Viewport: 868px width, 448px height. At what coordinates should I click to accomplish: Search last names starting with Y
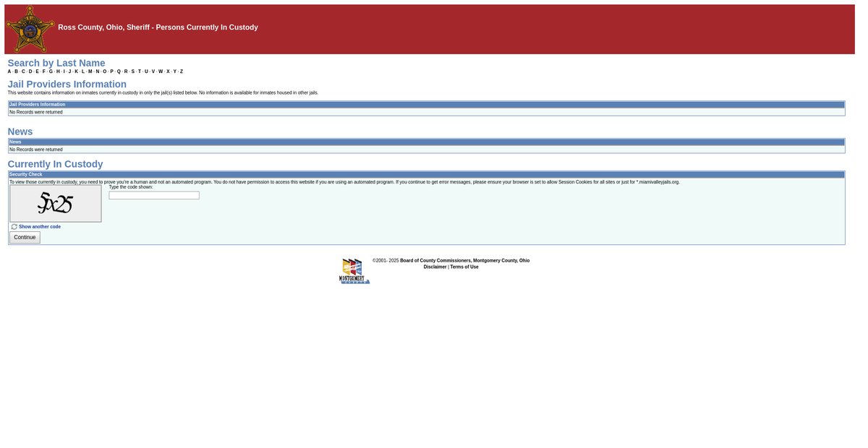pyautogui.click(x=174, y=72)
